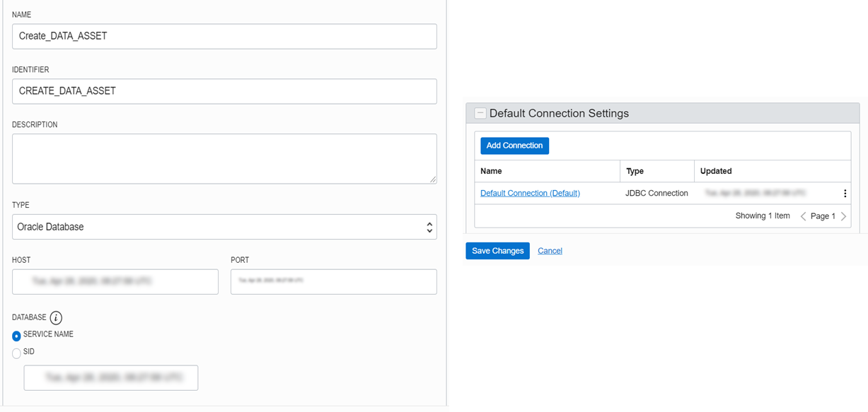Go to the previous page arrow

coord(803,216)
